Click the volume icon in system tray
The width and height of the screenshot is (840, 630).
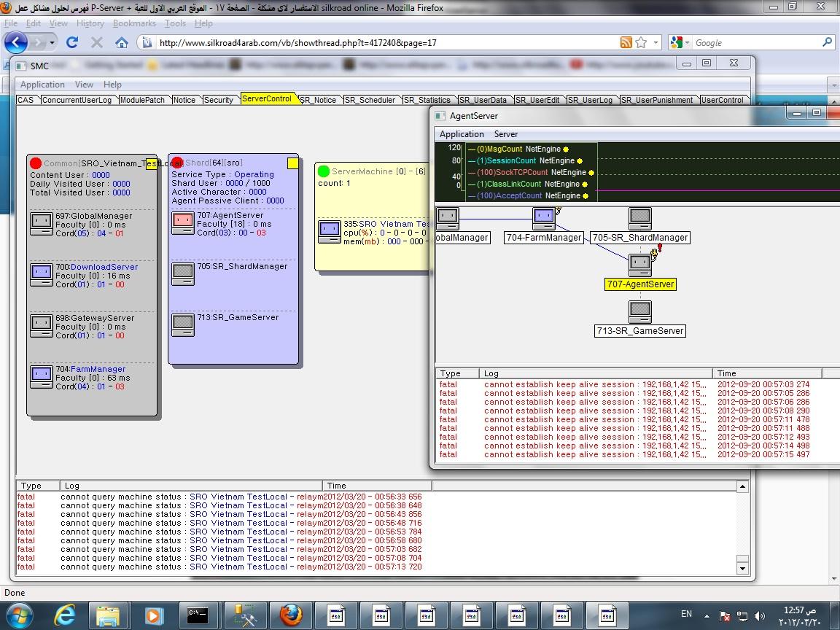(759, 615)
